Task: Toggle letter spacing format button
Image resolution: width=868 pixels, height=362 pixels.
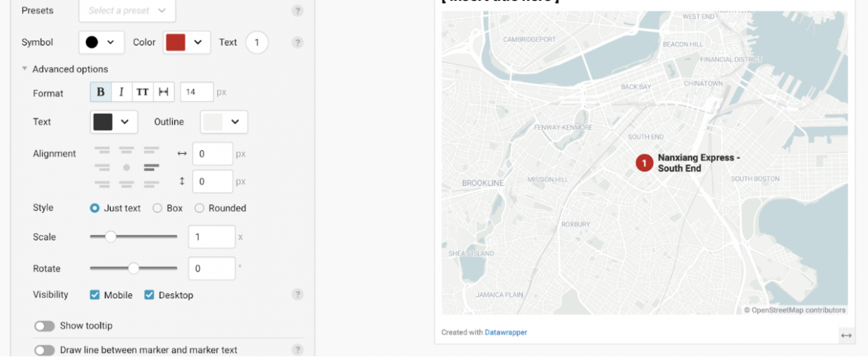Action: [x=163, y=92]
